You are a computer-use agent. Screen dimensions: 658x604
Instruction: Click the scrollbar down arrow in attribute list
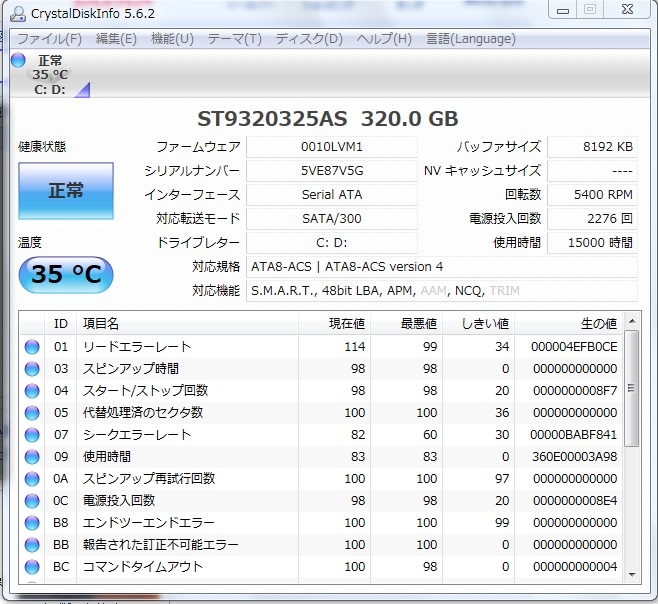(631, 573)
